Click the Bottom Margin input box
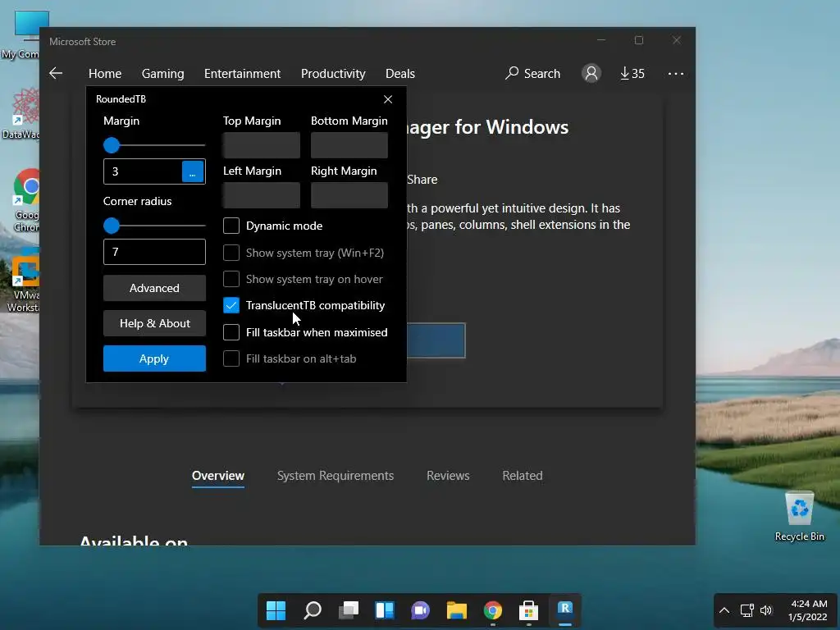840x630 pixels. click(x=349, y=145)
